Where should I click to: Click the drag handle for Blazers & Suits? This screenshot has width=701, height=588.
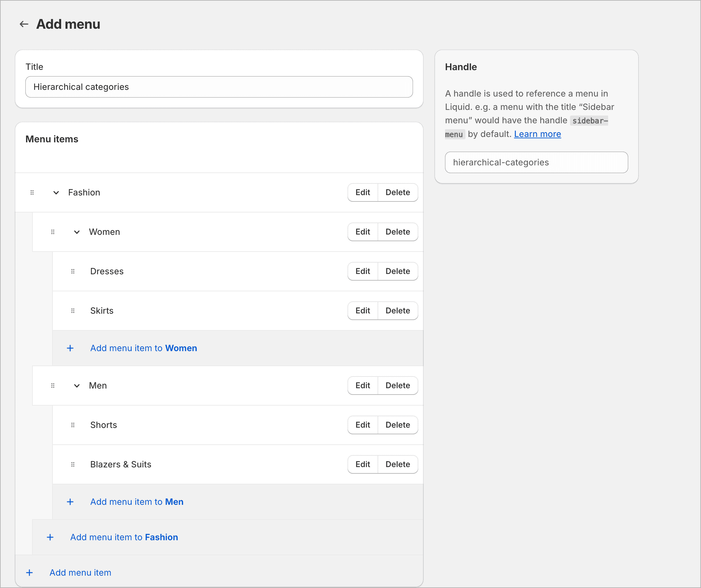[x=73, y=464]
